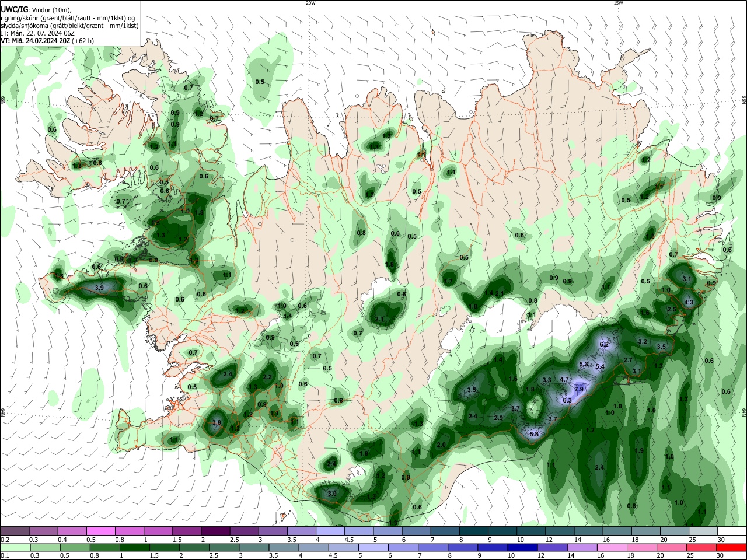Click the 5.4 precipitation value
747x560 pixels.
click(599, 366)
